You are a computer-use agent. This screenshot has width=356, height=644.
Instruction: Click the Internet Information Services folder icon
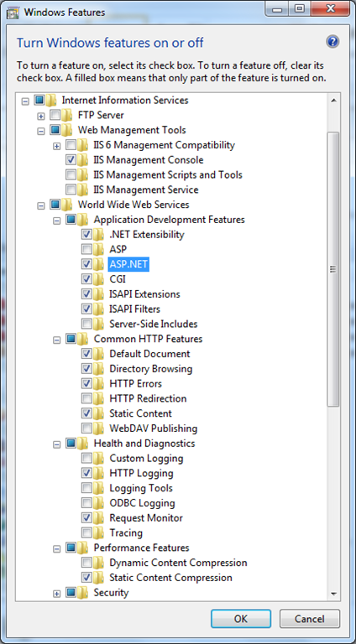51,101
